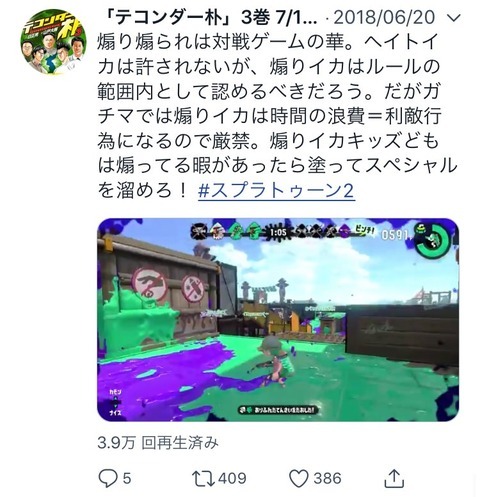Click the 5 replies count
The height and width of the screenshot is (497, 480).
point(127,478)
